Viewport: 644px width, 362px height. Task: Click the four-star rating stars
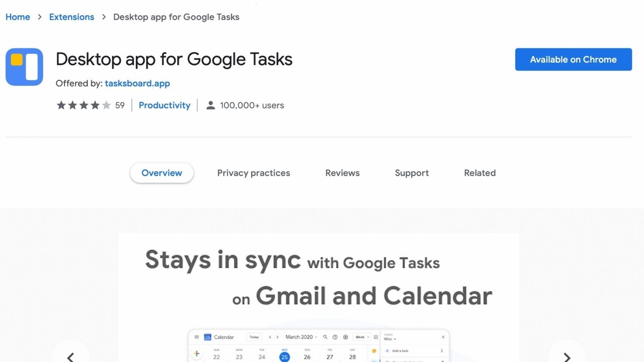[x=83, y=105]
